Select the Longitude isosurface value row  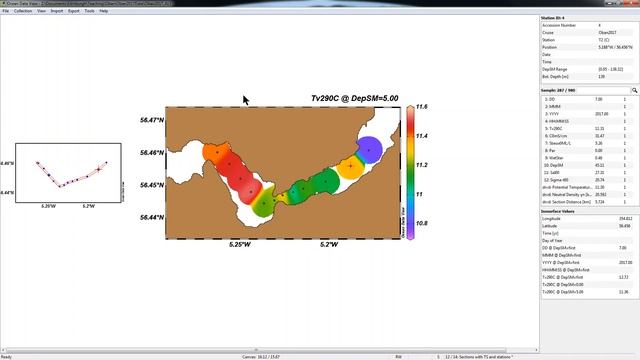[588, 219]
